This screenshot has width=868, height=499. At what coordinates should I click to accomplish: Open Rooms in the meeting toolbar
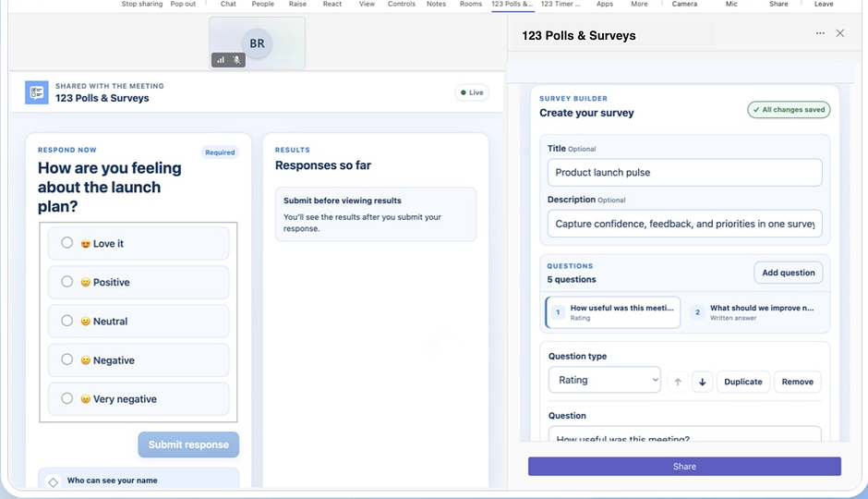tap(471, 4)
